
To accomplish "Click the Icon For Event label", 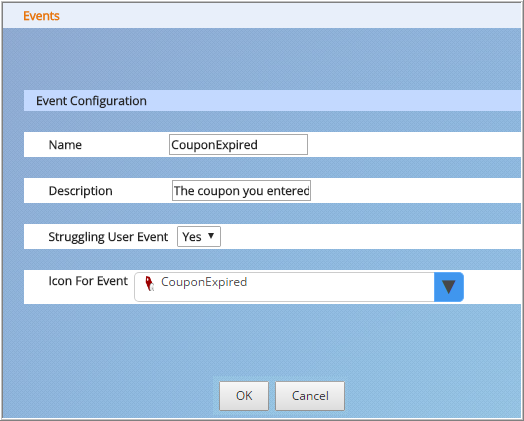I will tap(88, 281).
